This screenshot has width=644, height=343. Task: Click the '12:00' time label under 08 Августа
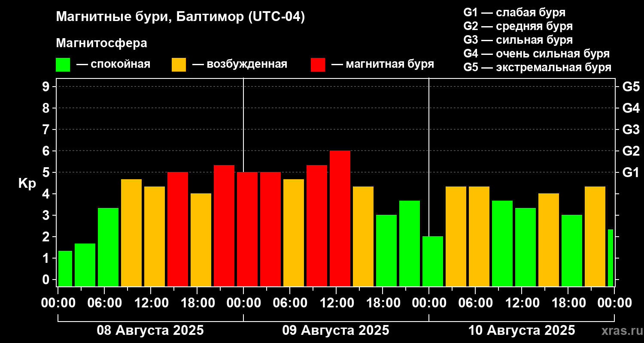[x=151, y=303]
